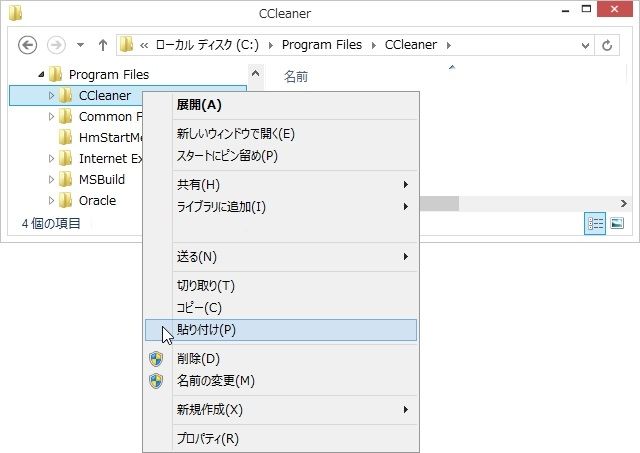Open the 送る(N) submenu

pos(281,257)
